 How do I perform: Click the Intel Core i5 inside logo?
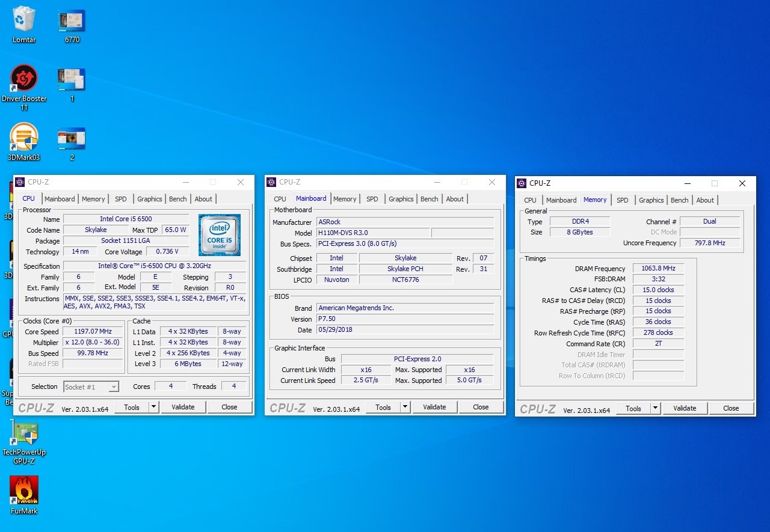point(220,235)
